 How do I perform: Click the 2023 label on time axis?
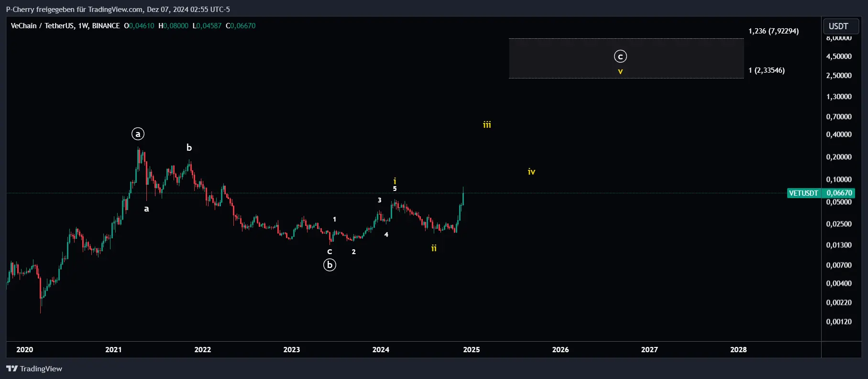292,349
